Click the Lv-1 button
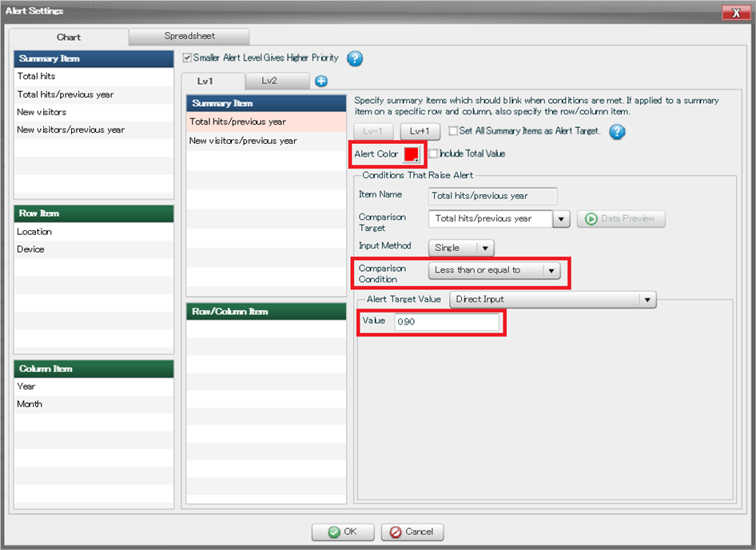The width and height of the screenshot is (756, 550). coord(373,131)
